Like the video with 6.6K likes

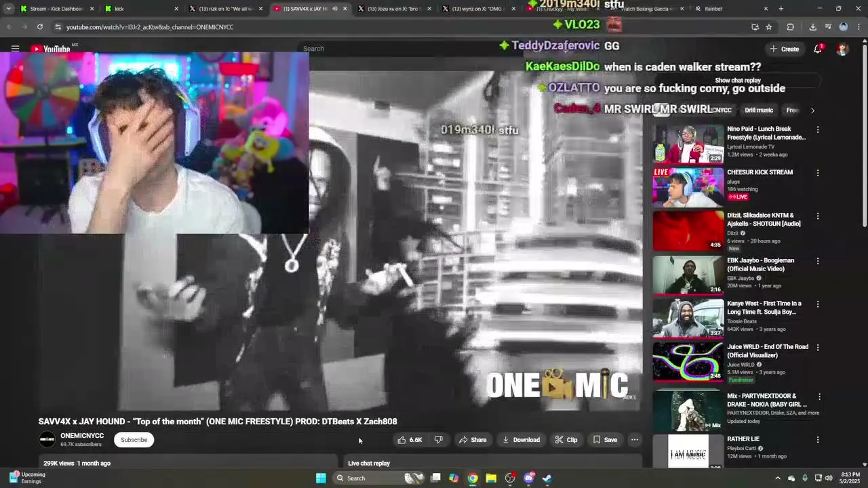click(410, 440)
